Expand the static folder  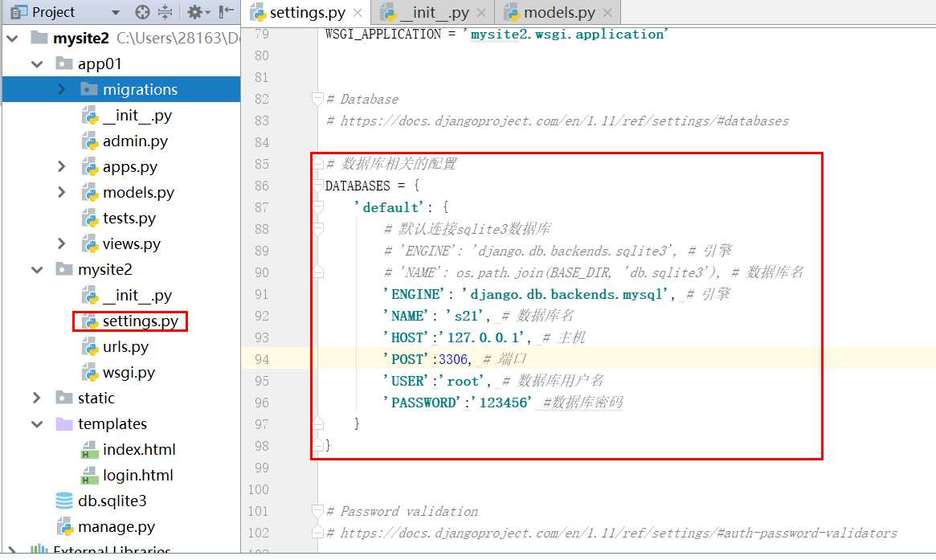36,398
